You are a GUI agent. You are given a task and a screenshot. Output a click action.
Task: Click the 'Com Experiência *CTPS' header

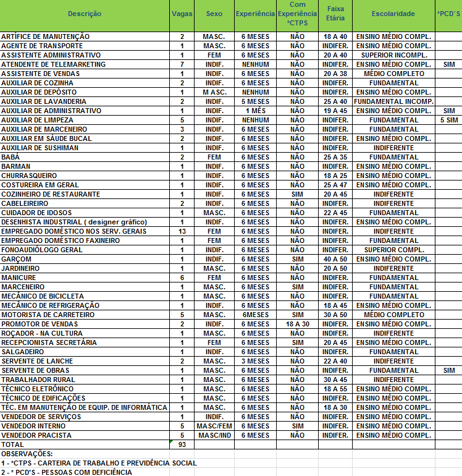[296, 14]
